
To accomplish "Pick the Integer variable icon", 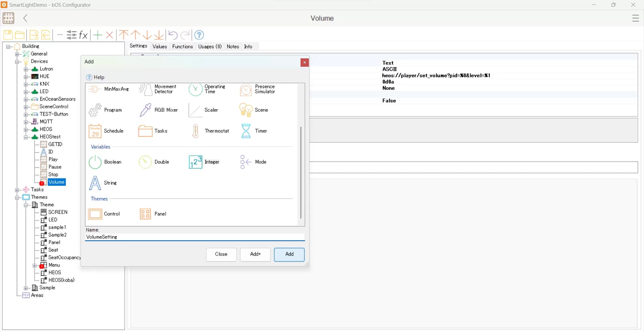I will click(x=195, y=162).
